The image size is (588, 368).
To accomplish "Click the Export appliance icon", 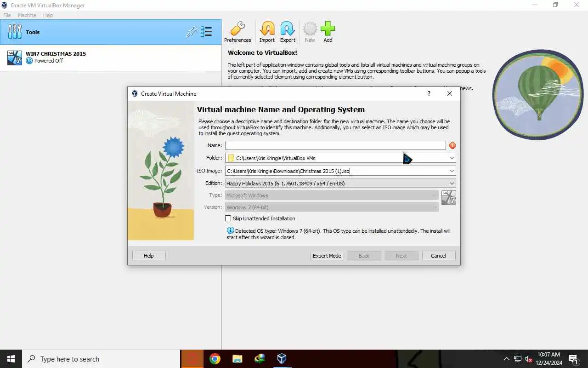I will (x=288, y=29).
